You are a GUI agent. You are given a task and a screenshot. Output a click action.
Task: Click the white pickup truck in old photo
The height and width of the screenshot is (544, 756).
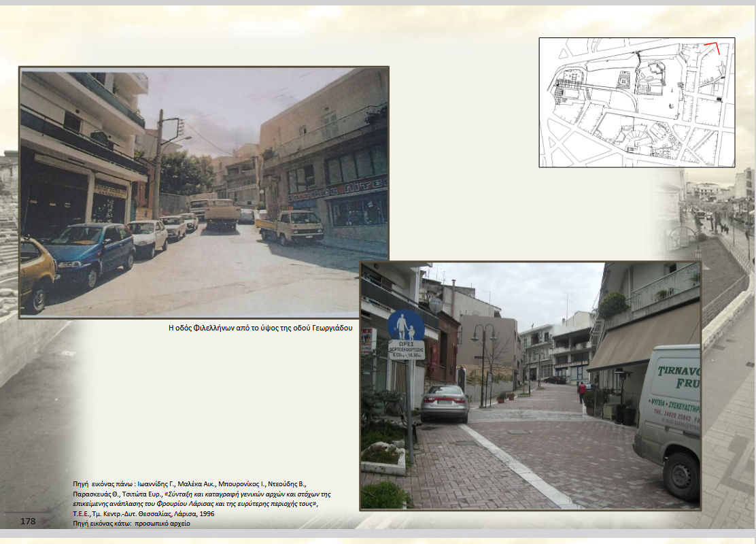pos(291,227)
